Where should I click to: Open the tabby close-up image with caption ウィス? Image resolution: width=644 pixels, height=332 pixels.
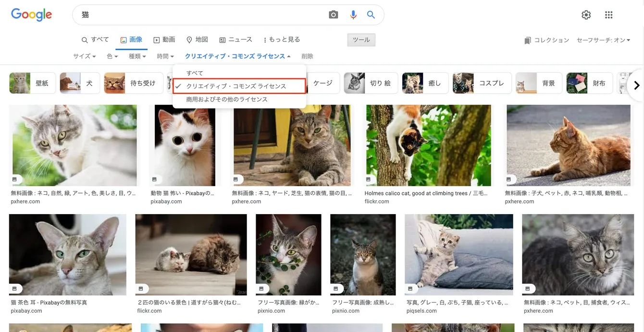point(578,255)
